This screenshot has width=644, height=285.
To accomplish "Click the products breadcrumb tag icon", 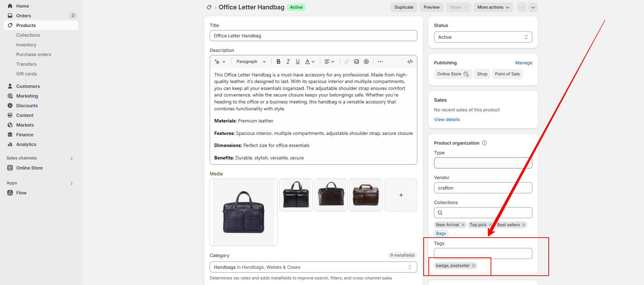I will 209,7.
